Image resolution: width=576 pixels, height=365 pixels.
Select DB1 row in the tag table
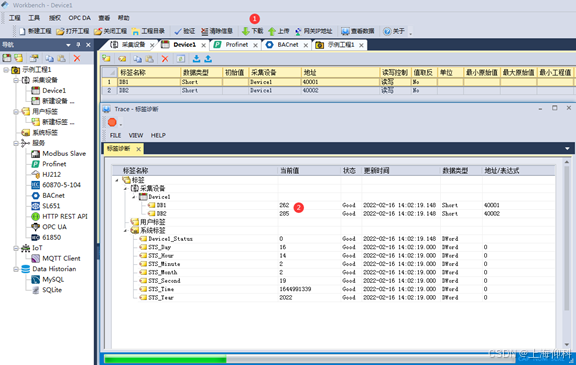click(337, 82)
